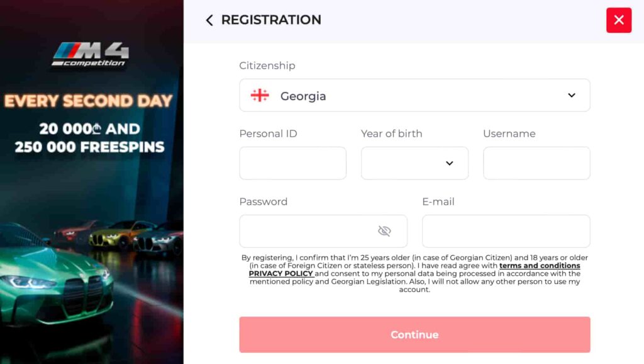Screen dimensions: 644x364
Task: Click the EVERY SECOND DAY promo text
Action: pos(89,101)
